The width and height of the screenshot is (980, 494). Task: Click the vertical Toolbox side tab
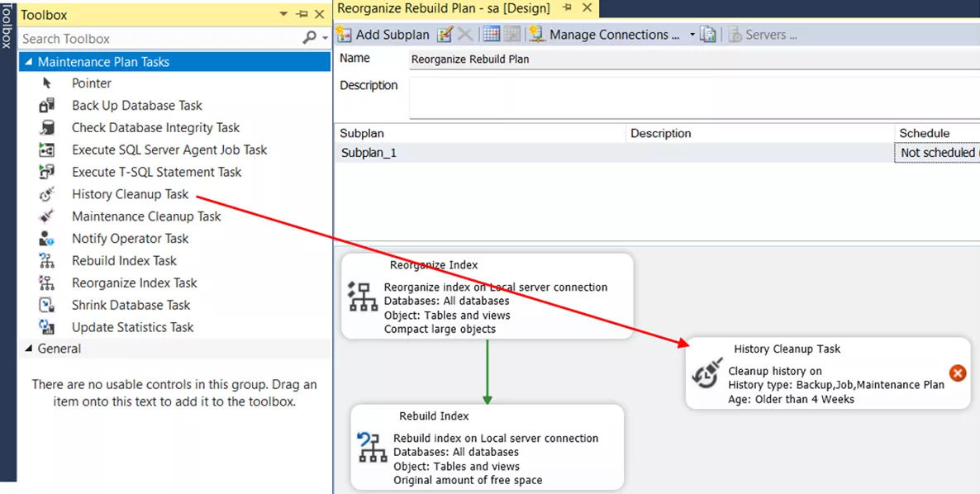(x=7, y=25)
